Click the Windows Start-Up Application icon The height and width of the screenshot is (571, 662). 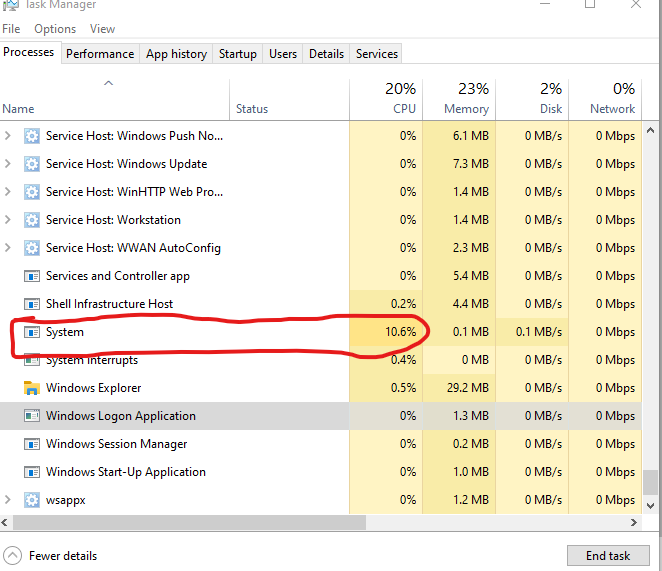pyautogui.click(x=32, y=472)
